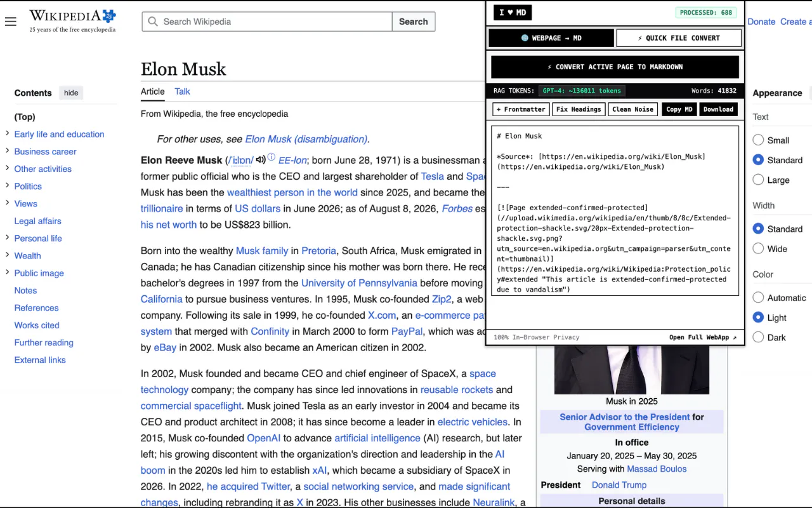Open the PayPal link
812x508 pixels.
tap(407, 331)
